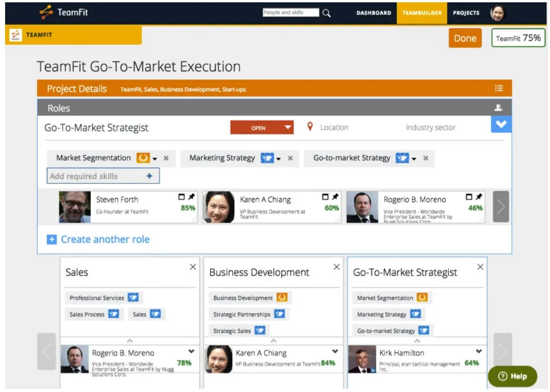Click Professional Services skill badge in Sales
The image size is (550, 392).
click(133, 298)
